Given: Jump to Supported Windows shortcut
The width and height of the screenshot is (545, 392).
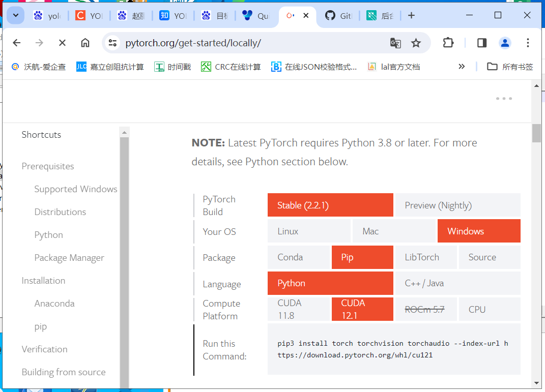Looking at the screenshot, I should pos(76,189).
